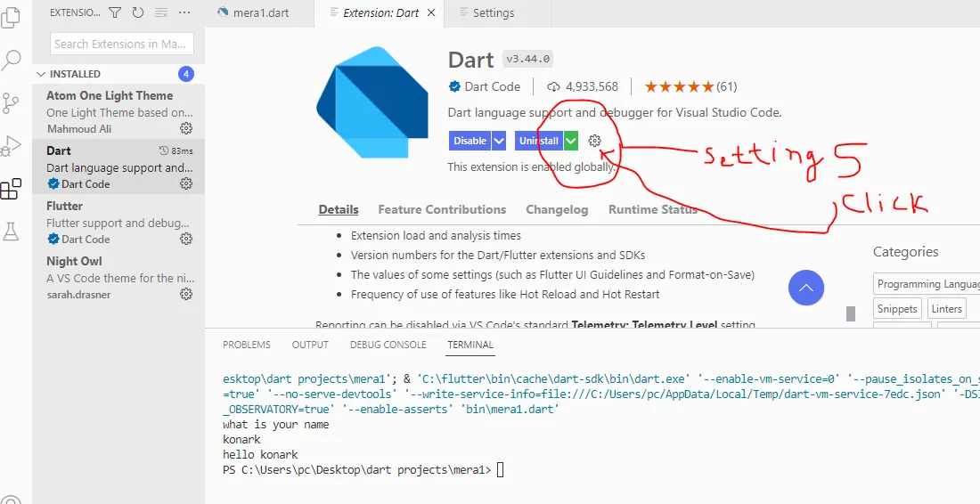
Task: Filter extensions with the funnel icon
Action: (x=115, y=12)
